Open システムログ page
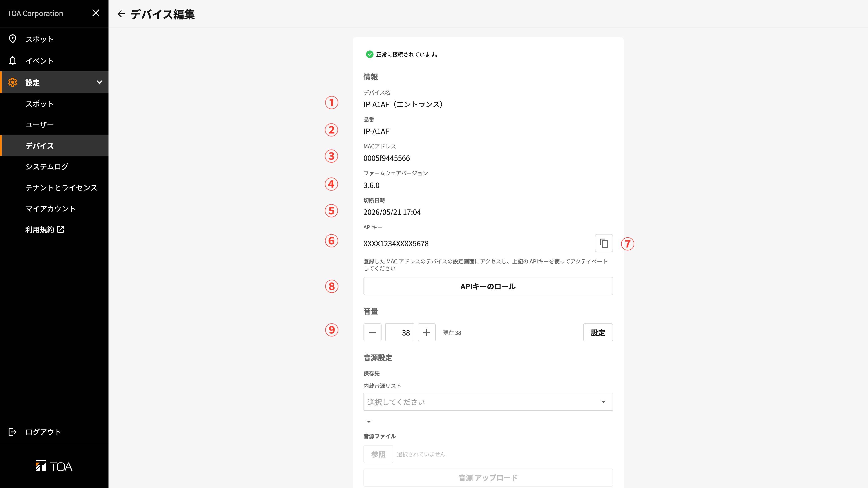The width and height of the screenshot is (868, 488). coord(54,166)
